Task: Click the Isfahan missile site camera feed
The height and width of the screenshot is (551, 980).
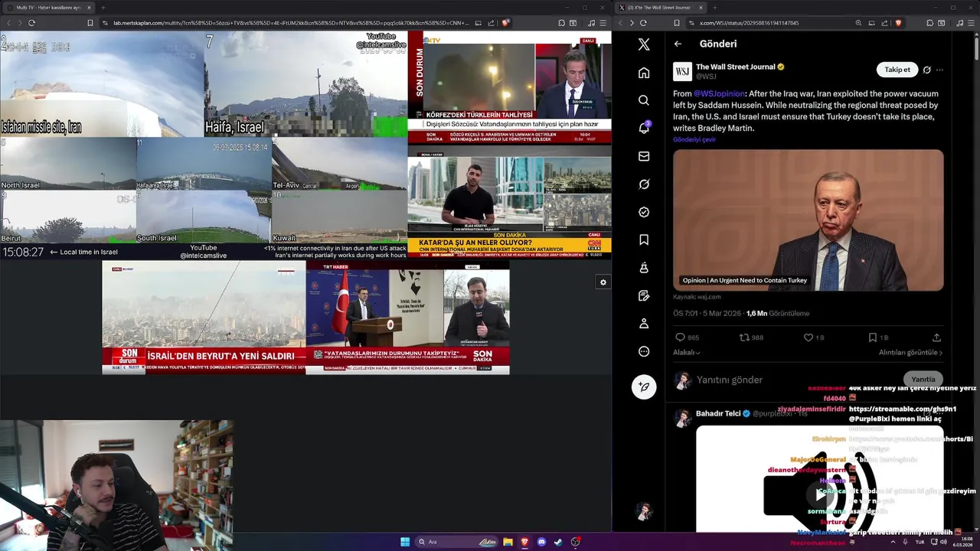Action: [102, 84]
